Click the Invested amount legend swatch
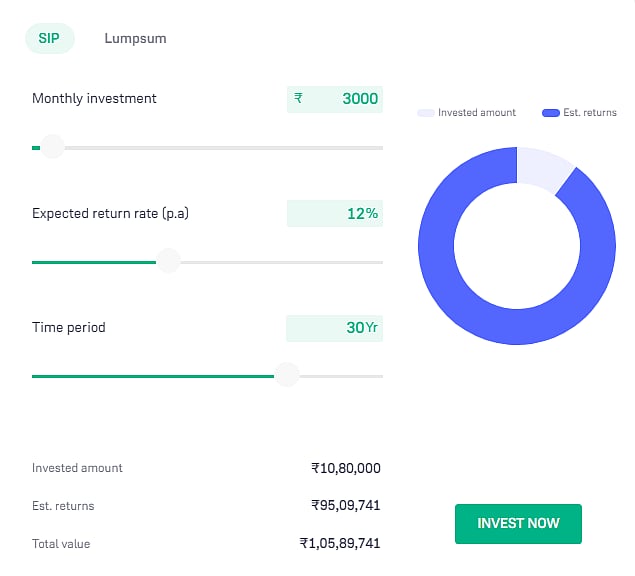Screen dimensions: 635x576 425,113
